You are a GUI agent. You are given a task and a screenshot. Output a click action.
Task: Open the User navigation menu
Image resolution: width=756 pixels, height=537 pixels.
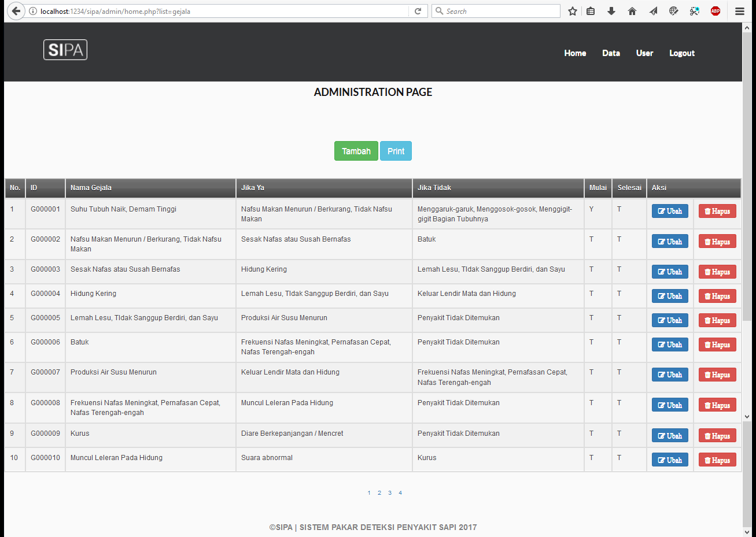tap(644, 53)
